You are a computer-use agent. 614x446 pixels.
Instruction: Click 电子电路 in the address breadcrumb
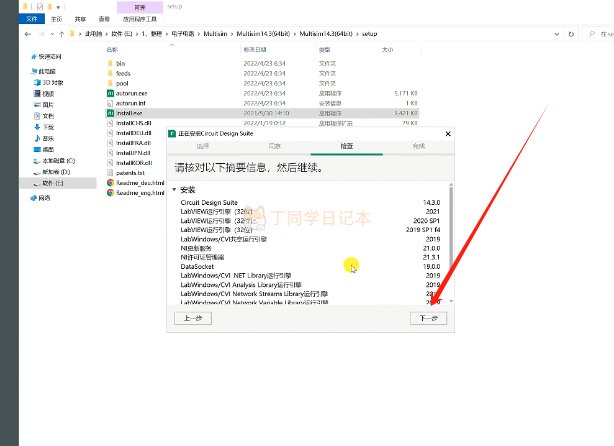point(183,34)
